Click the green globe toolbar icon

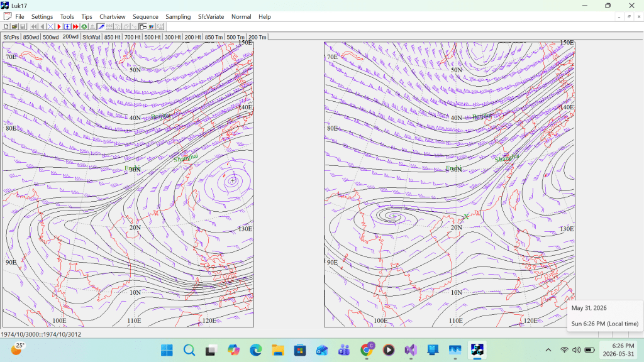click(84, 26)
